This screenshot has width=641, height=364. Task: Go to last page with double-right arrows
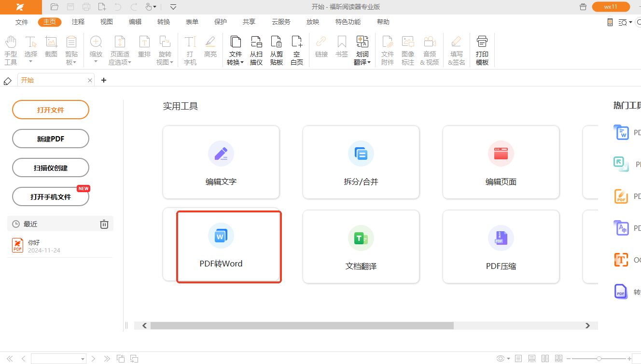pos(107,359)
